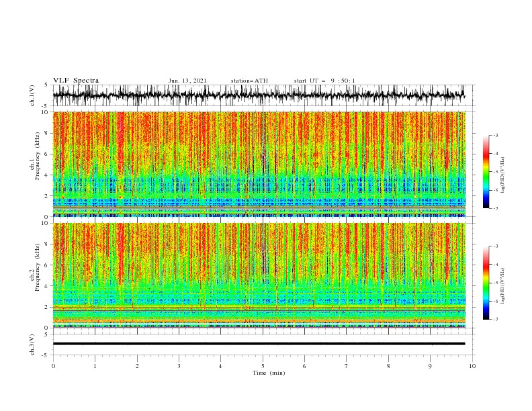
Task: Click the '2' tick label on Time axis
Action: (x=137, y=366)
